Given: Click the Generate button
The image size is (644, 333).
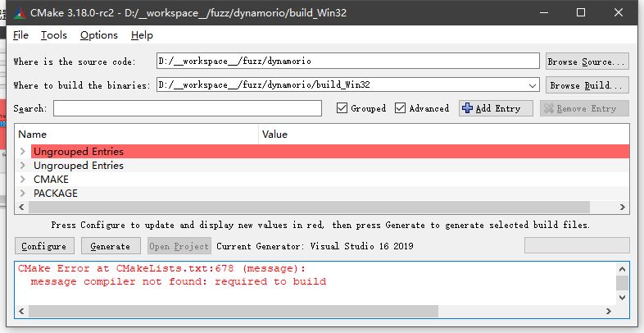Looking at the screenshot, I should tap(111, 246).
